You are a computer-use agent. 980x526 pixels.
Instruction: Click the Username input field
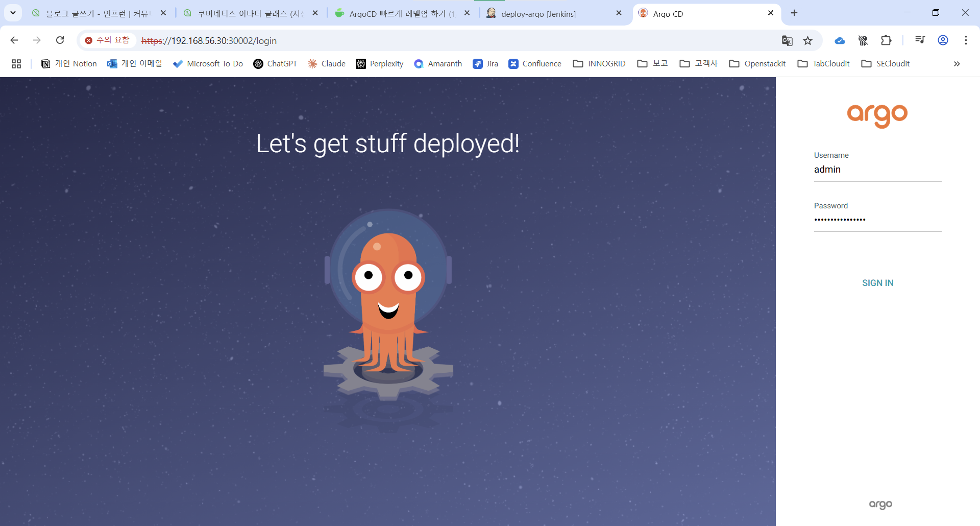coord(877,170)
